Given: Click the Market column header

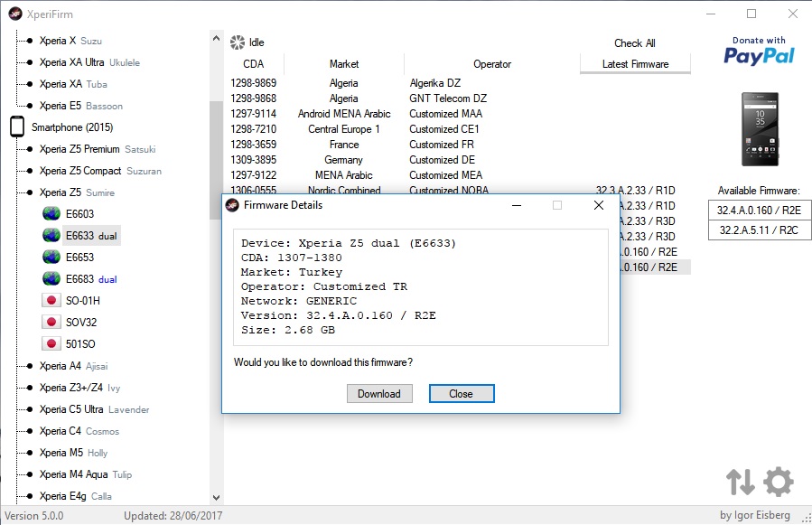Looking at the screenshot, I should pos(344,64).
